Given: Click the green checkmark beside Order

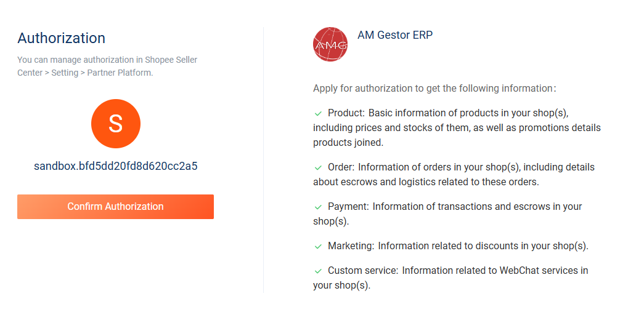Looking at the screenshot, I should (x=318, y=167).
